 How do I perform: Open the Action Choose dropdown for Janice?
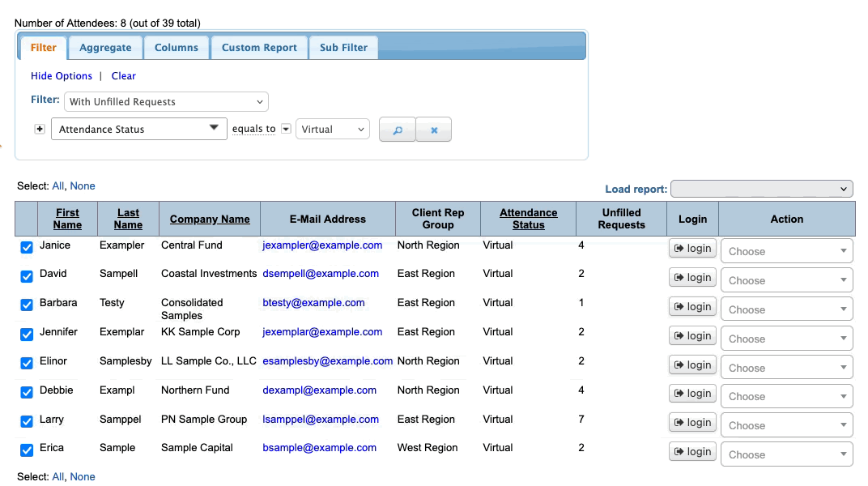(786, 251)
